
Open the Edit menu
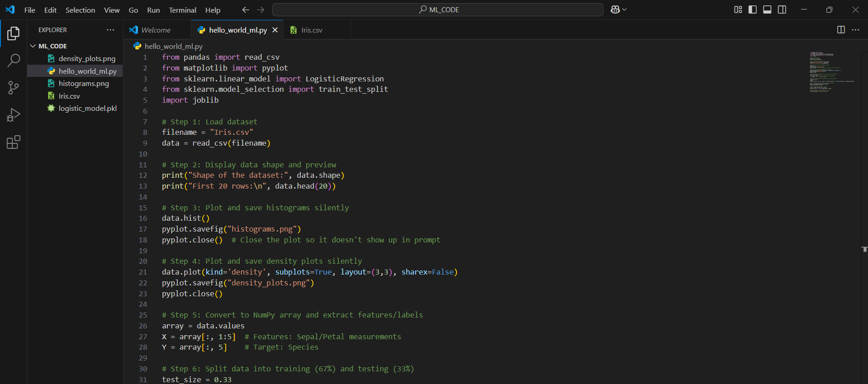(x=50, y=10)
